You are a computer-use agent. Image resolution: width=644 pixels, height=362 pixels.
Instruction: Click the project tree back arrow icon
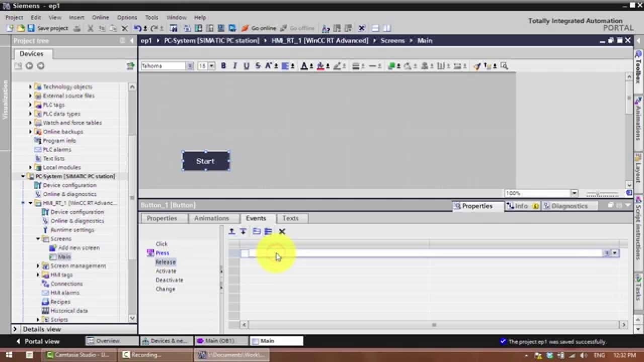click(x=29, y=66)
